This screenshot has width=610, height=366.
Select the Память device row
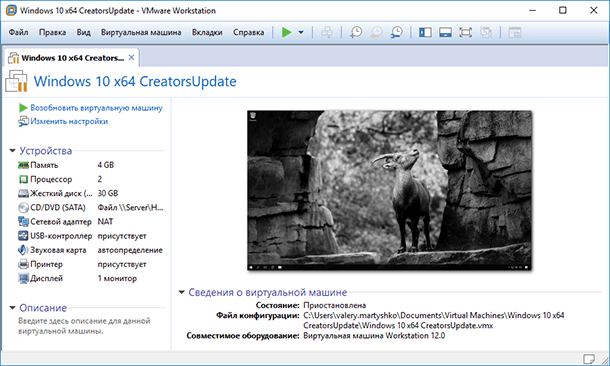pyautogui.click(x=90, y=165)
